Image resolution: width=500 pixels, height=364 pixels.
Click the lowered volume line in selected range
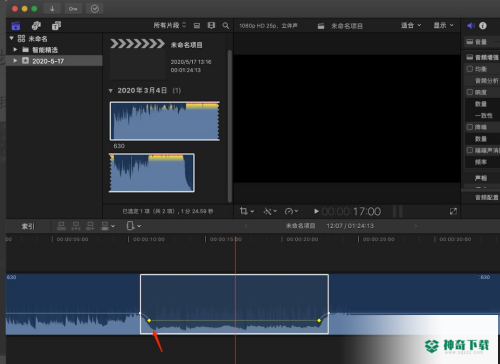[x=234, y=320]
